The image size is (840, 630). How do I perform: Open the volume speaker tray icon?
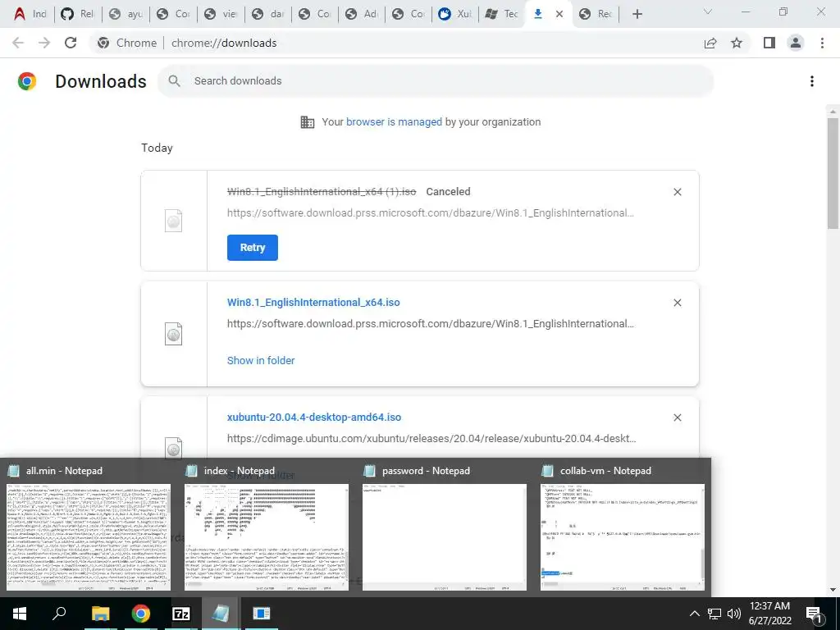pyautogui.click(x=734, y=614)
